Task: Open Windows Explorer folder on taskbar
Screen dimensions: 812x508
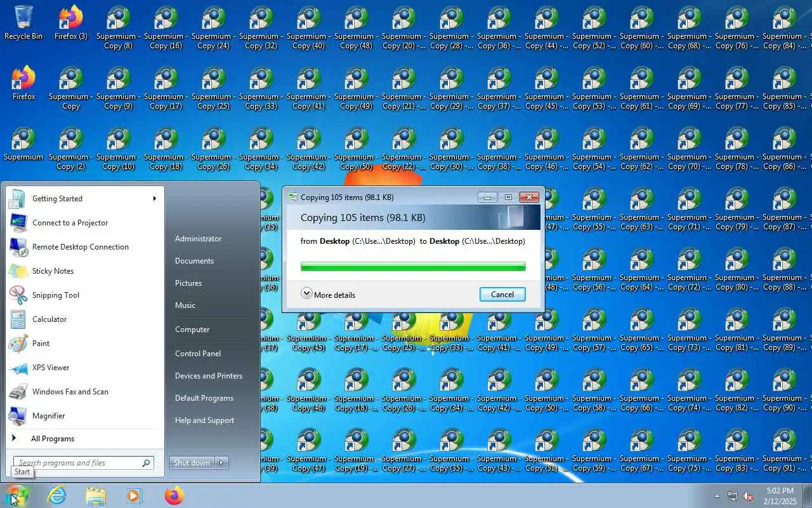Action: tap(96, 495)
